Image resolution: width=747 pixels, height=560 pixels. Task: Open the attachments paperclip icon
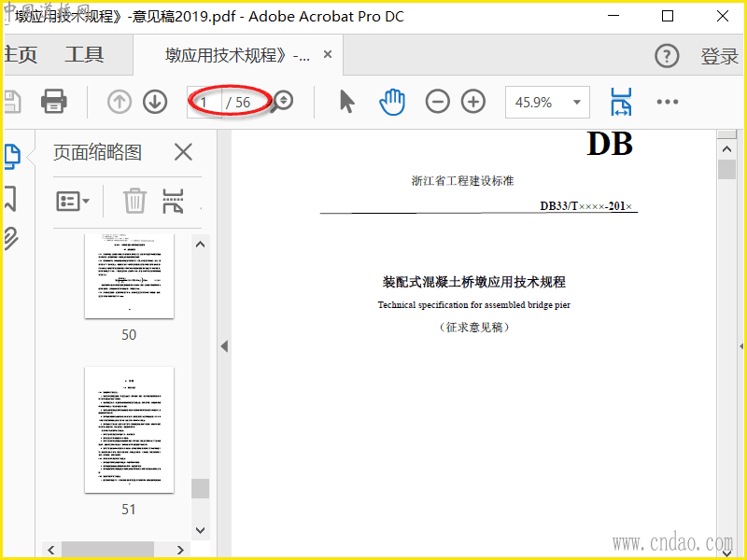11,239
